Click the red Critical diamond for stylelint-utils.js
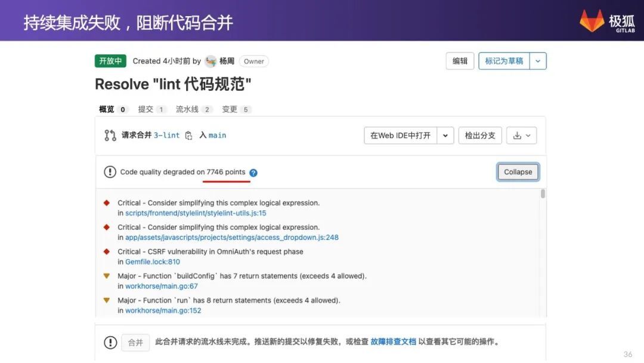 click(x=107, y=202)
